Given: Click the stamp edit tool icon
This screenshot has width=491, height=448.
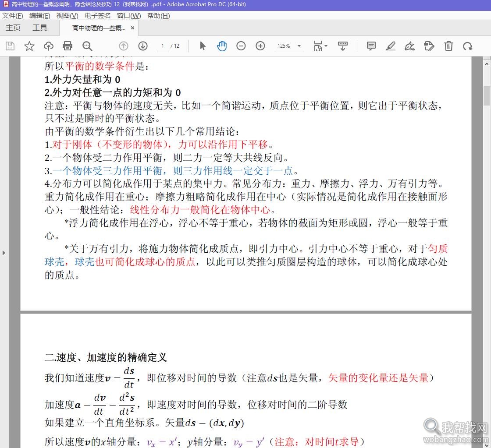Looking at the screenshot, I should (429, 46).
